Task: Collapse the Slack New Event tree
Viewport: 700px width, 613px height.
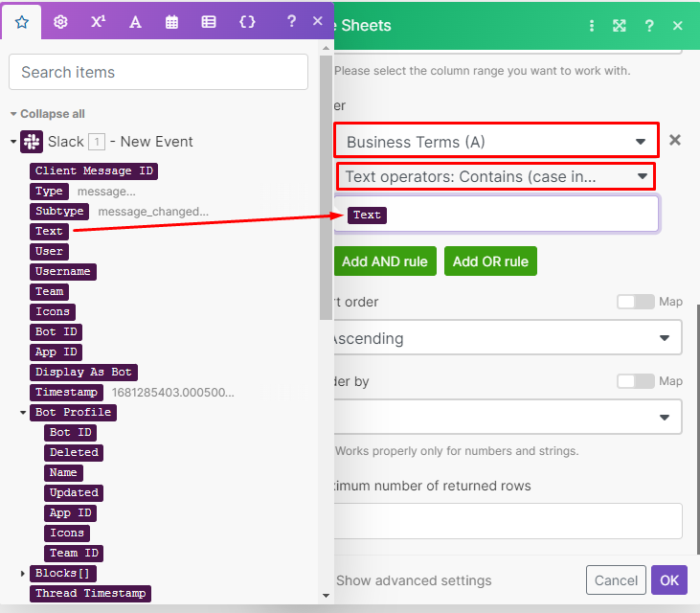Action: pyautogui.click(x=13, y=142)
